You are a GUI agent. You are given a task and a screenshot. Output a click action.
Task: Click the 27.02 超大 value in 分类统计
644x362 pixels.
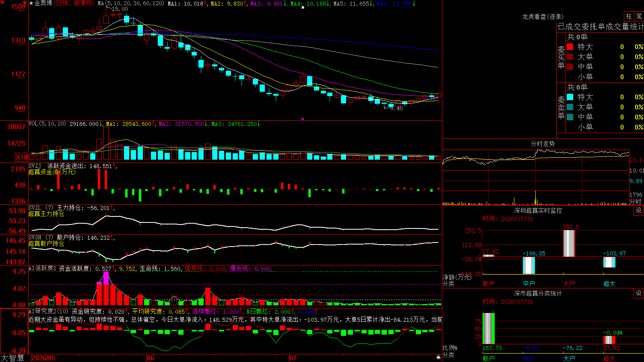[611, 348]
